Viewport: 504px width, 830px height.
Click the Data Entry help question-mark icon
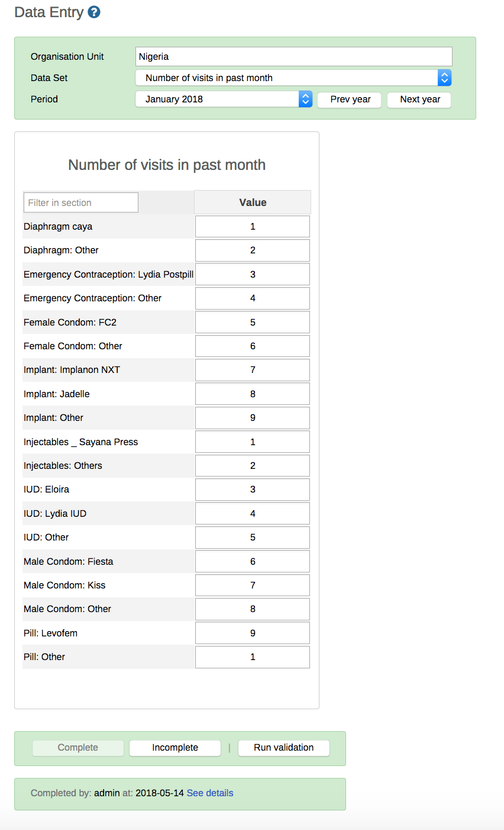pyautogui.click(x=94, y=12)
